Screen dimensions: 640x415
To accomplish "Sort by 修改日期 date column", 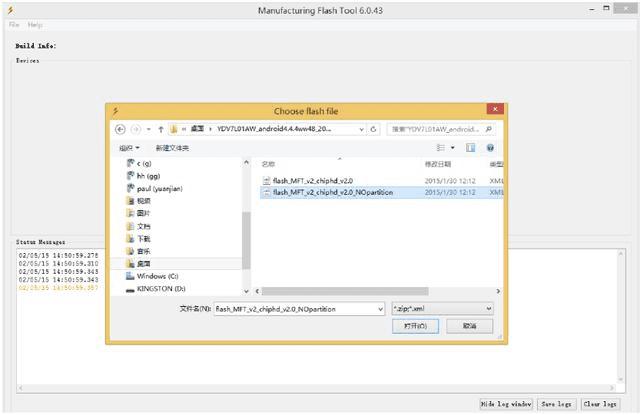I will (x=438, y=164).
